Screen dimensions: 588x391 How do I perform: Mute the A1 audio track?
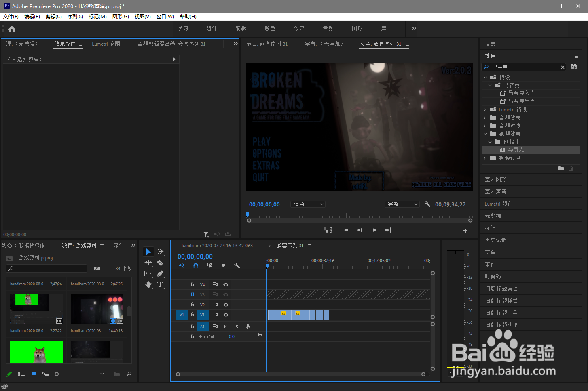pyautogui.click(x=226, y=326)
